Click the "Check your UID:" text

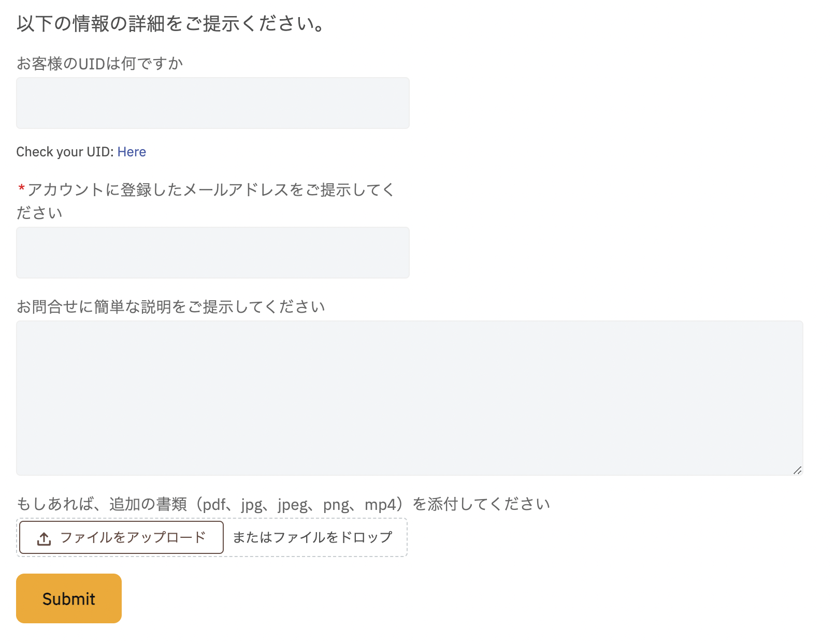pos(65,152)
